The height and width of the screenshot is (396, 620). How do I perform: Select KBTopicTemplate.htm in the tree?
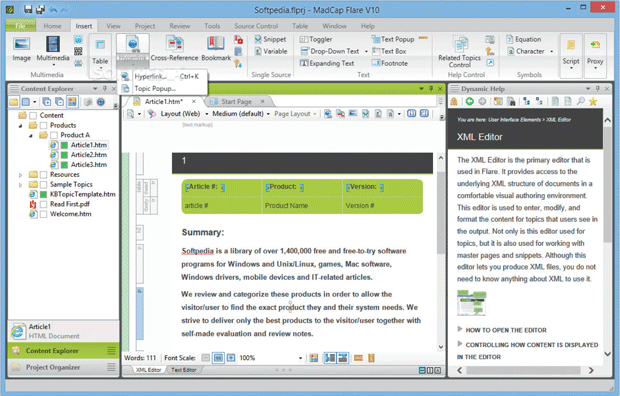pos(83,194)
